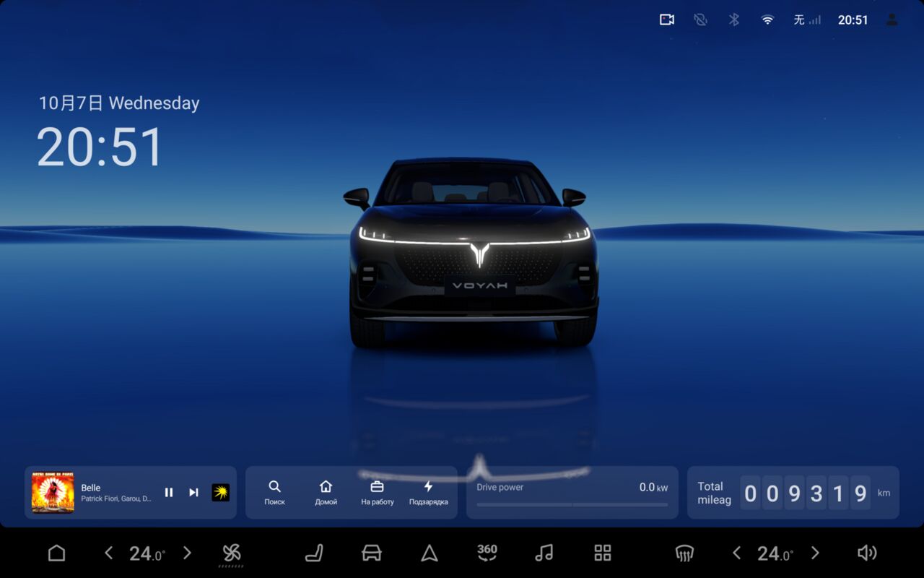Increase temperature beside the volume icon
Screen dimensions: 924x578
tap(815, 553)
